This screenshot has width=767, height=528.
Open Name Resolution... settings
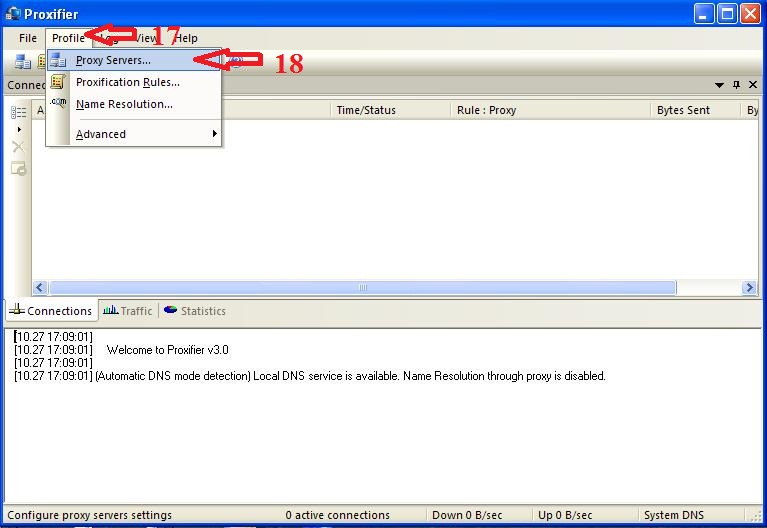(134, 104)
